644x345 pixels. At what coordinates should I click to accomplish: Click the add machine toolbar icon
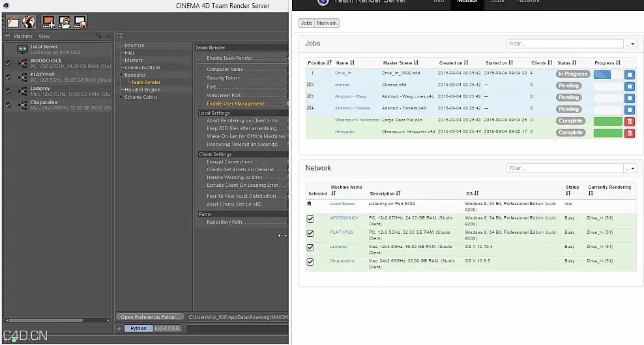pyautogui.click(x=48, y=22)
